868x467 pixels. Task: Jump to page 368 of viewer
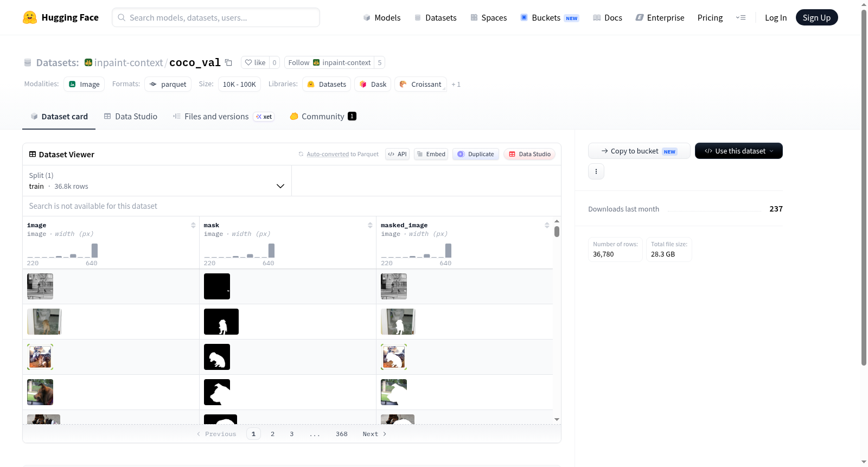pyautogui.click(x=342, y=434)
